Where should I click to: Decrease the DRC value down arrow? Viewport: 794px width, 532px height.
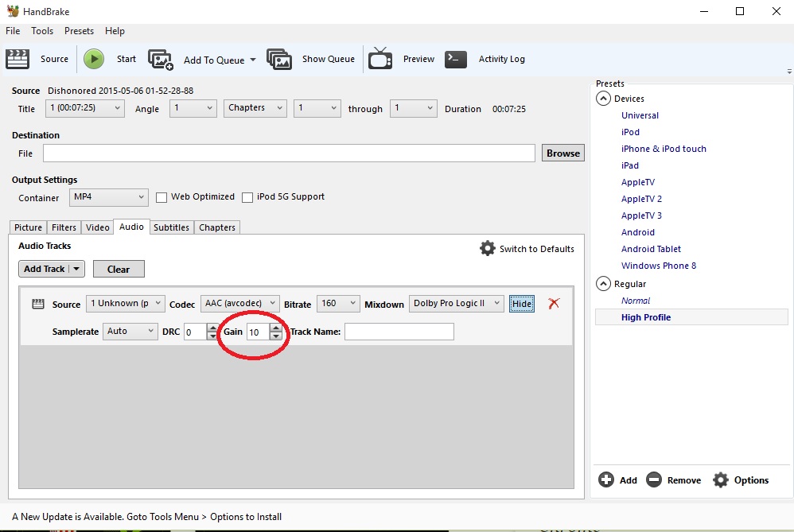212,336
